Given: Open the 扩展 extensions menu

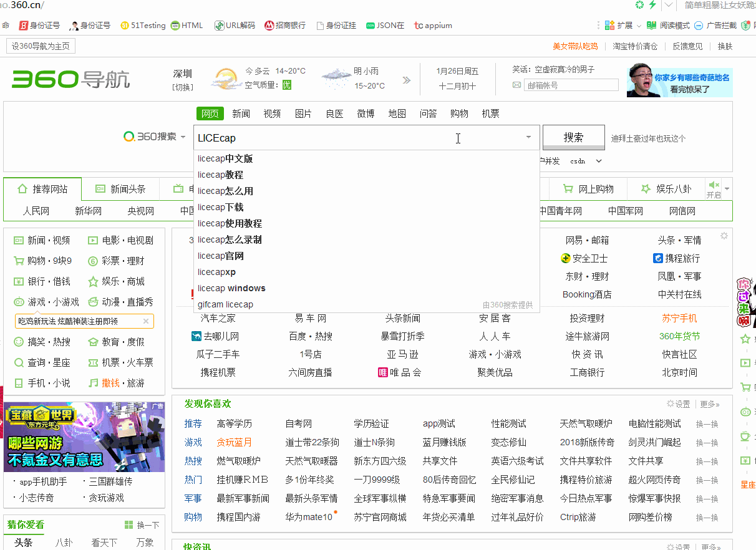Looking at the screenshot, I should [623, 26].
